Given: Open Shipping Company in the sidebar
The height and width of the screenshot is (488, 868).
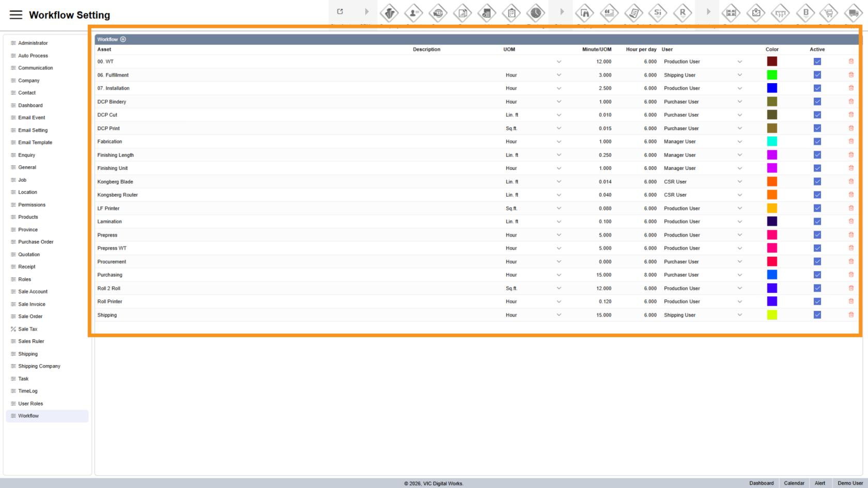Looking at the screenshot, I should (x=47, y=366).
